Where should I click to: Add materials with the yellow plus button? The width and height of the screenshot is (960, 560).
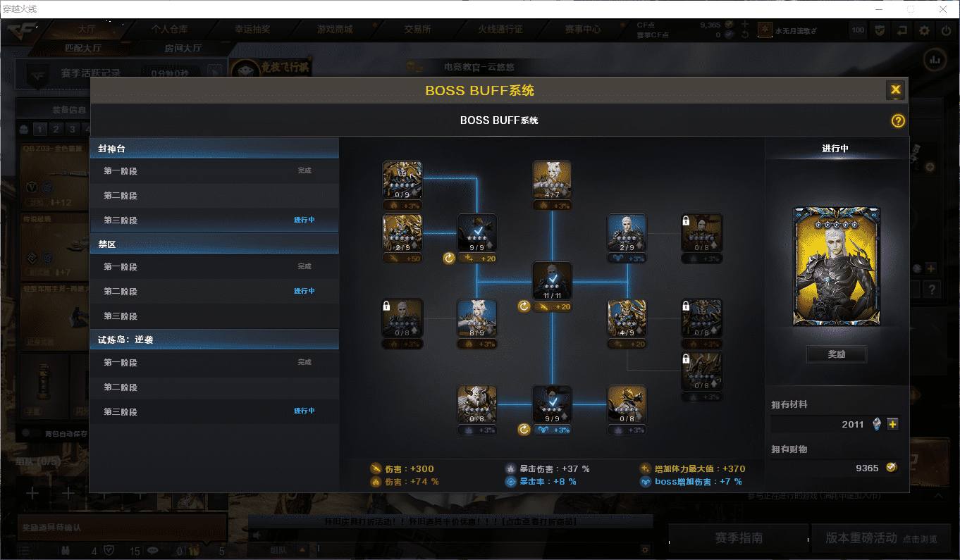tap(893, 424)
